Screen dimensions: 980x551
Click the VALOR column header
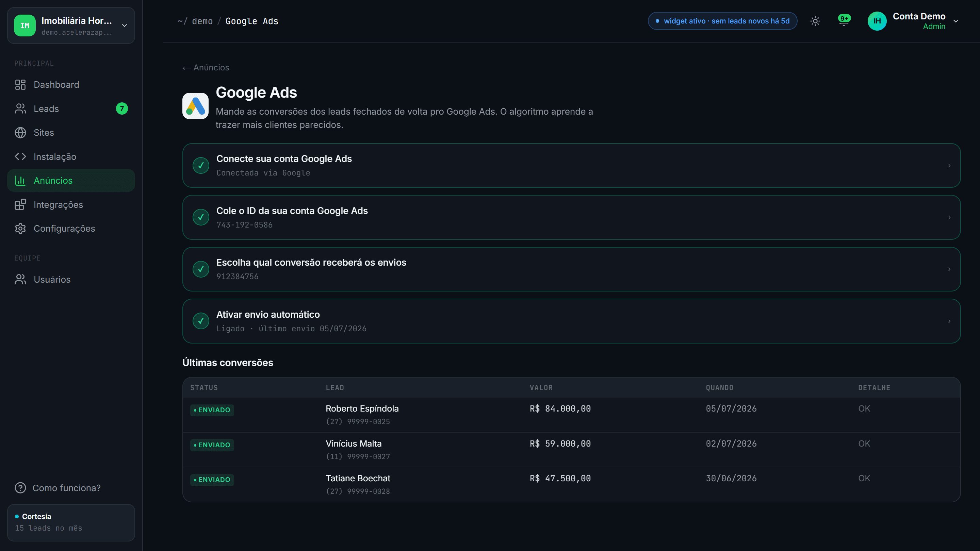(541, 388)
